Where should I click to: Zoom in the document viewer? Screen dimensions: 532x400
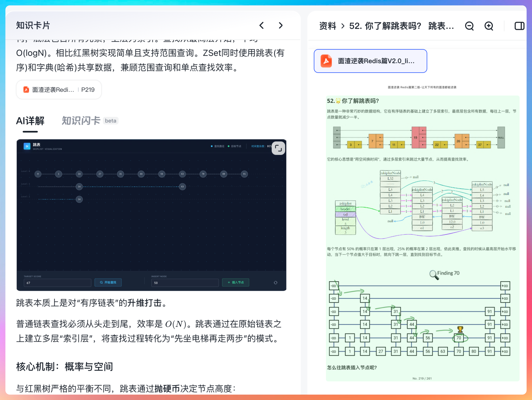click(489, 26)
